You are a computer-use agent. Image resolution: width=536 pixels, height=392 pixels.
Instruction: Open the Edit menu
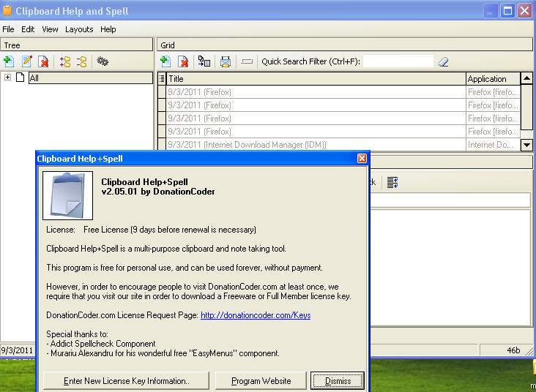[28, 29]
